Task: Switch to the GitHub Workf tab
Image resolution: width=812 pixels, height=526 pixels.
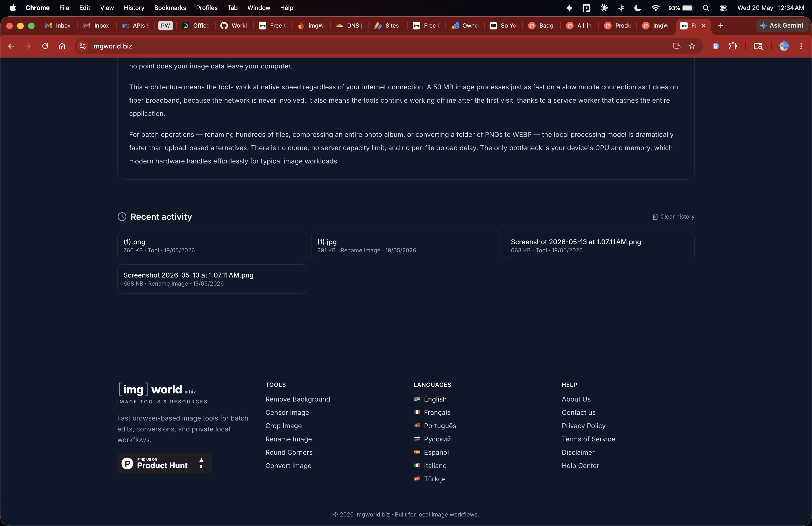Action: tap(234, 26)
